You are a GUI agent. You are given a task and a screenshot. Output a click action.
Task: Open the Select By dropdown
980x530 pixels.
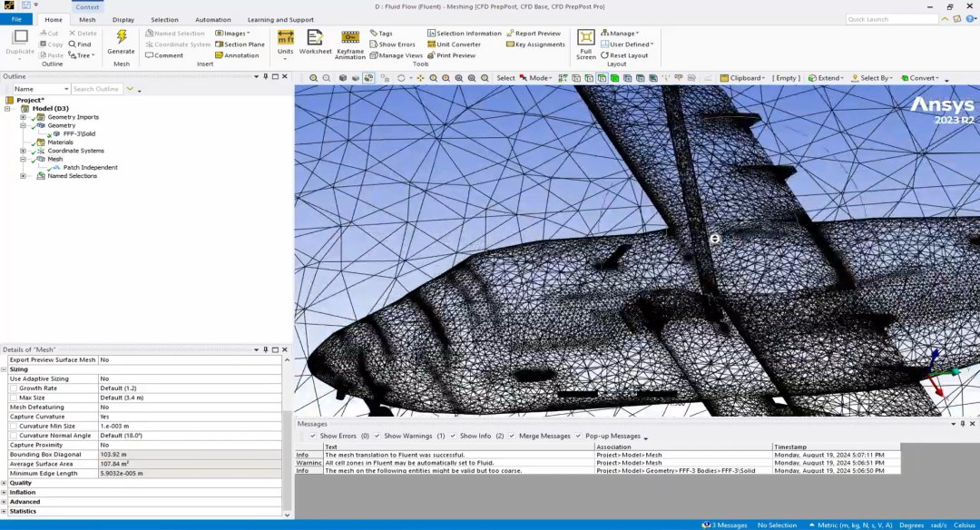point(872,78)
